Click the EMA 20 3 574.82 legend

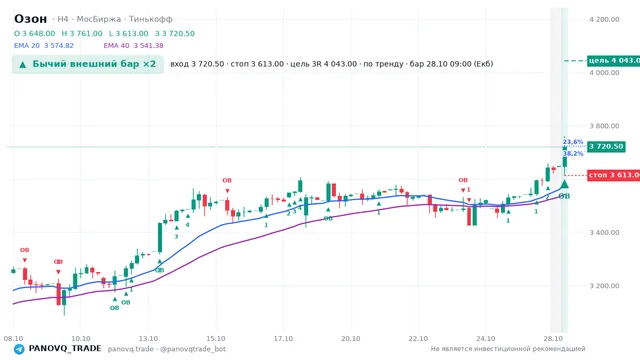click(x=44, y=46)
